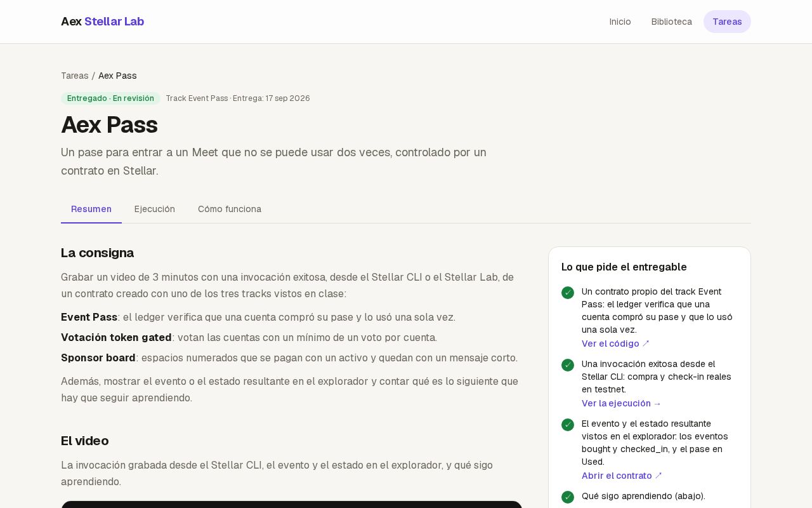812x508 pixels.
Task: Click the first green checkmark icon
Action: 568,293
